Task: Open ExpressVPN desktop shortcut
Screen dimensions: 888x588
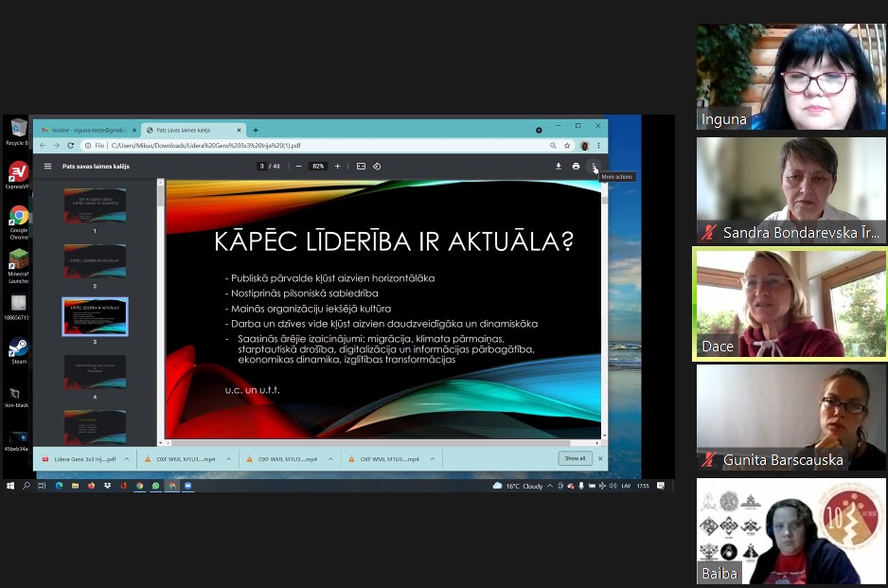Action: tap(18, 175)
